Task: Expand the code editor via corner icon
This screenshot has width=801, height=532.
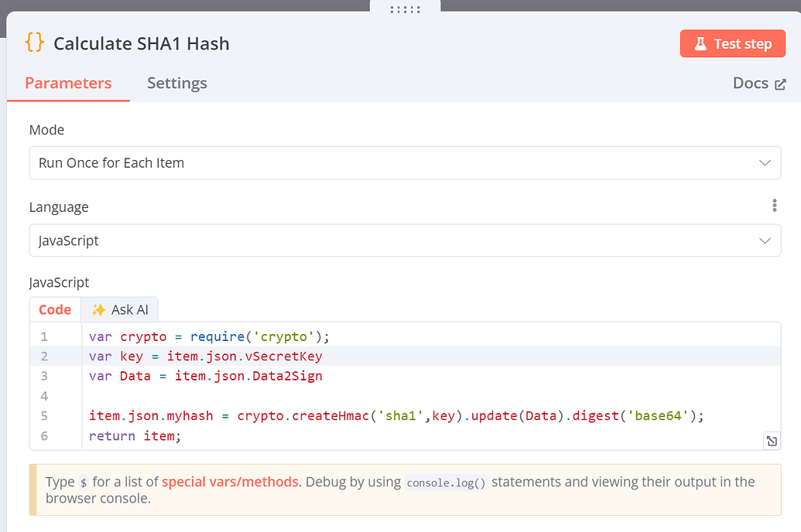Action: click(x=771, y=440)
